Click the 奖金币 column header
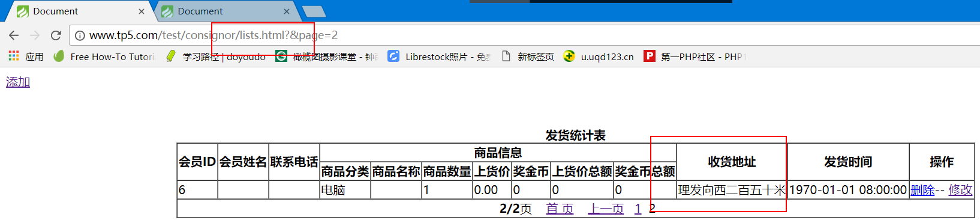Image resolution: width=980 pixels, height=220 pixels. coord(531,171)
